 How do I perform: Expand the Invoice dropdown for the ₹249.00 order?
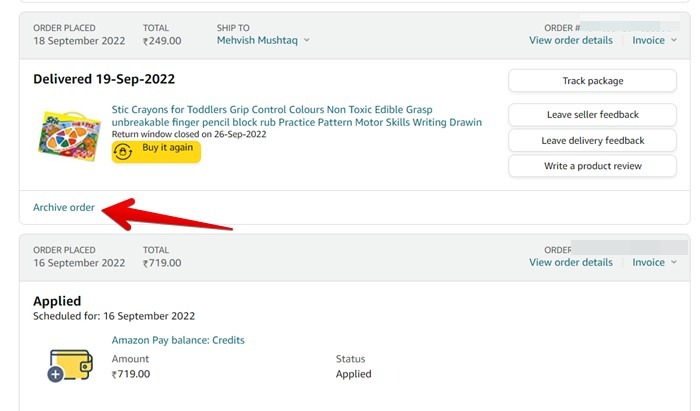[x=654, y=40]
